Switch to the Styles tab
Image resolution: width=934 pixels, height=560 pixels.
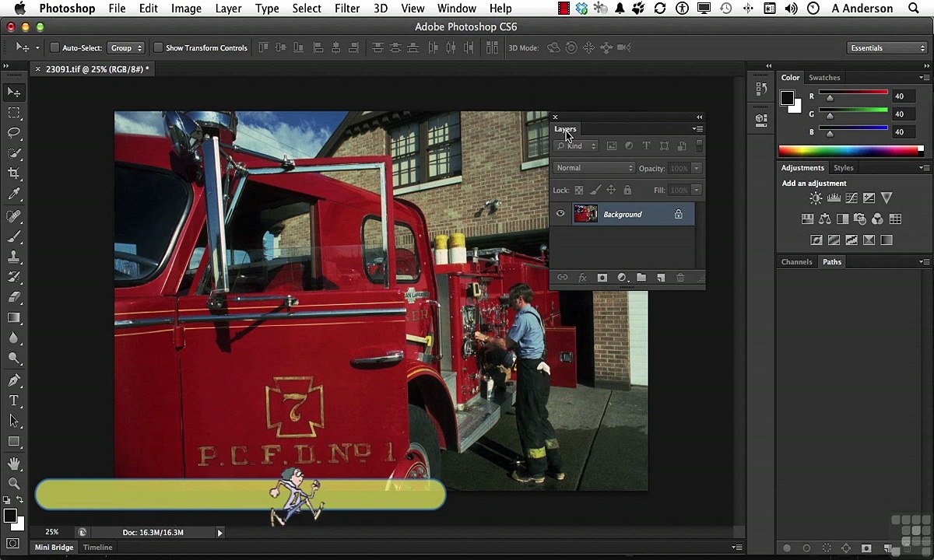(843, 168)
